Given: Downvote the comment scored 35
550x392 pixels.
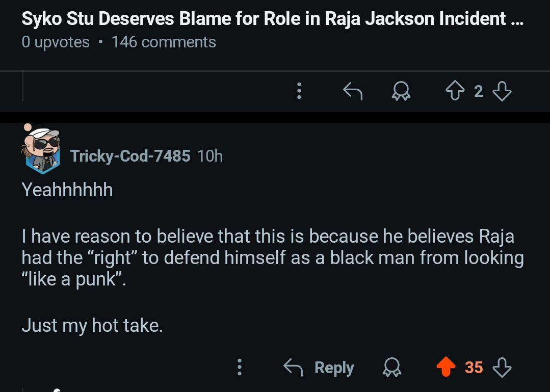Looking at the screenshot, I should [x=502, y=367].
